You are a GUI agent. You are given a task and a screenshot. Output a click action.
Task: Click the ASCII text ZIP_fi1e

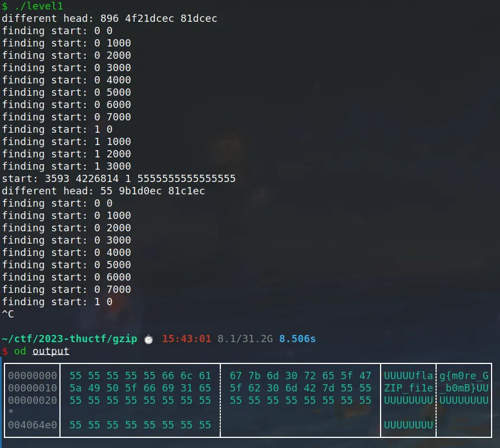408,388
